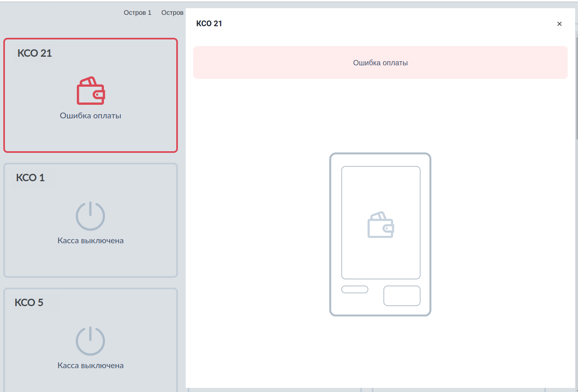The width and height of the screenshot is (578, 392).
Task: Click the КСО 21 panel header title
Action: click(209, 23)
